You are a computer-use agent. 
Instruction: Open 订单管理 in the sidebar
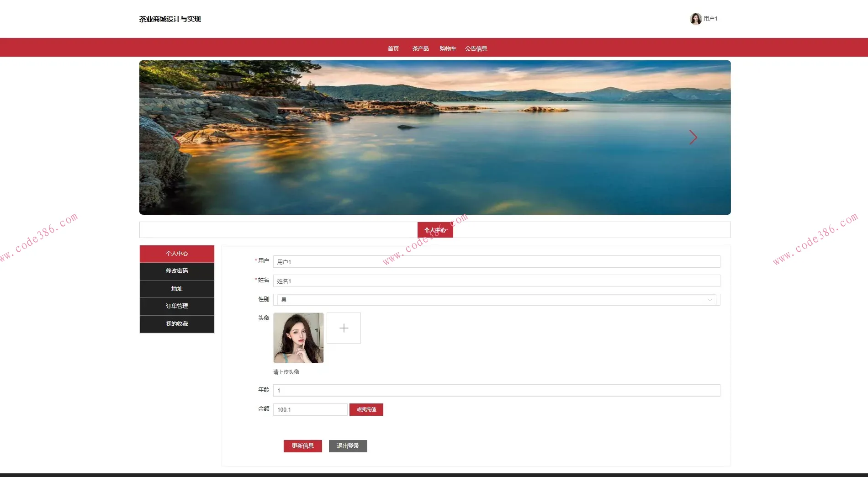[x=177, y=306]
